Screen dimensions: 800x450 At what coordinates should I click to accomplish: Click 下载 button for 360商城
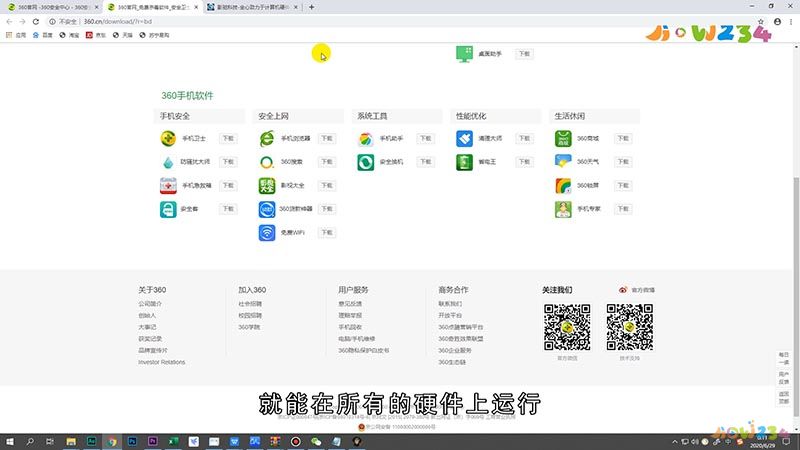pyautogui.click(x=623, y=138)
